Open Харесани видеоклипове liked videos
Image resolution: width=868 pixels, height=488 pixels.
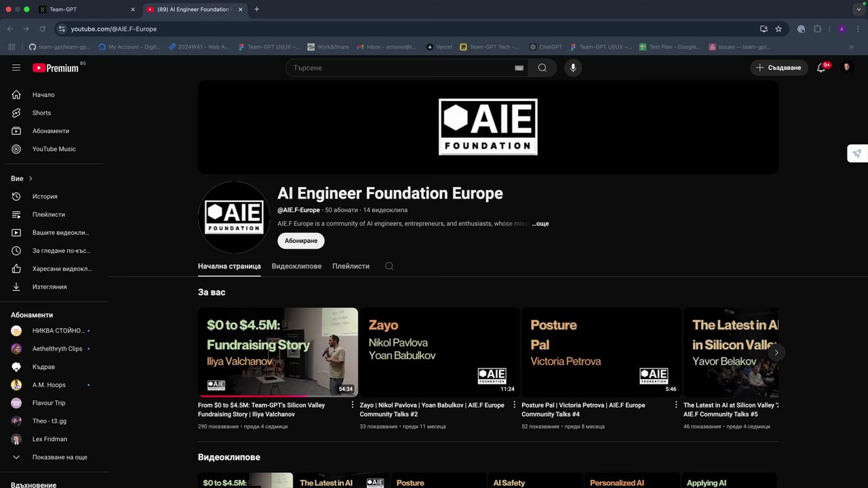tap(54, 268)
